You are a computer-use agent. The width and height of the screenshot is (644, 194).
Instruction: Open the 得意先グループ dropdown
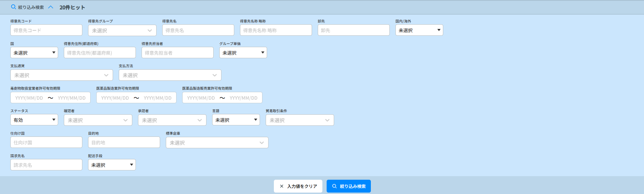[x=122, y=30]
